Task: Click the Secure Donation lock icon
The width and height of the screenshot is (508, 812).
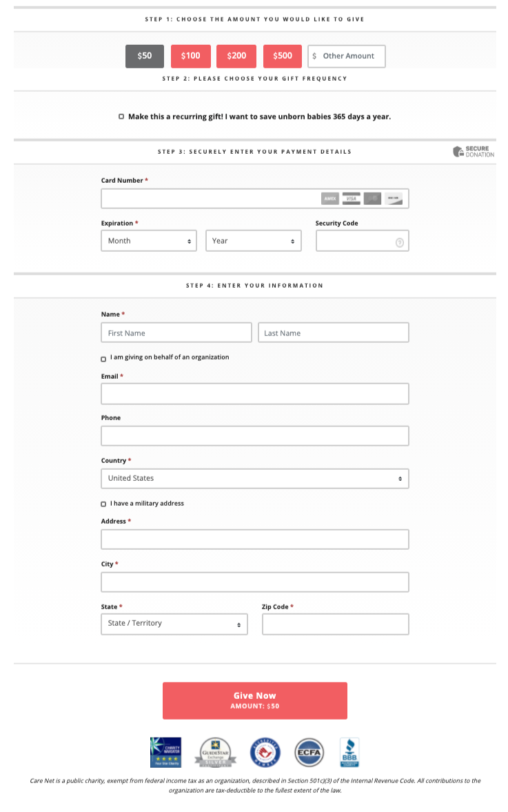Action: click(x=458, y=152)
